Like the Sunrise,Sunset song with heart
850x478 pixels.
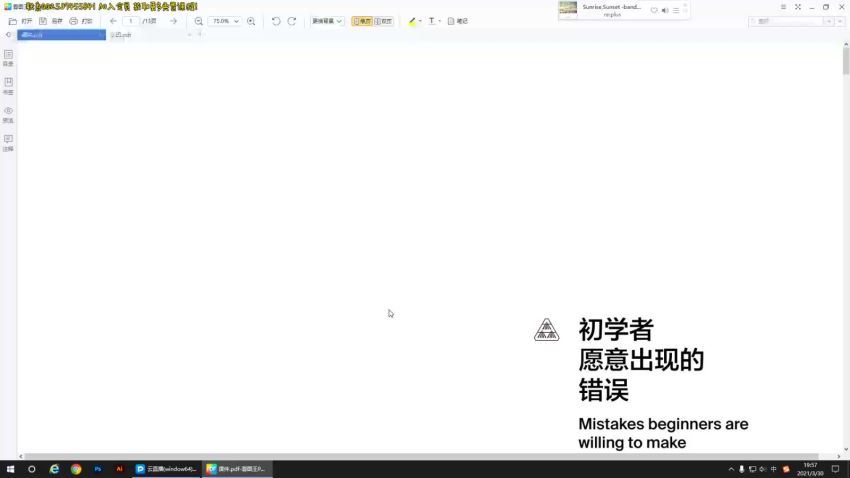point(654,10)
